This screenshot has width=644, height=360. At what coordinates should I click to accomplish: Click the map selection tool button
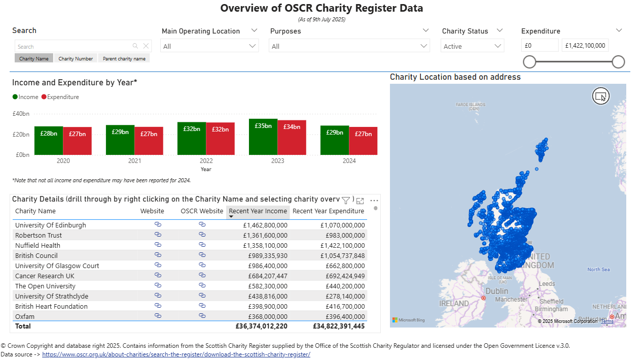click(x=601, y=96)
